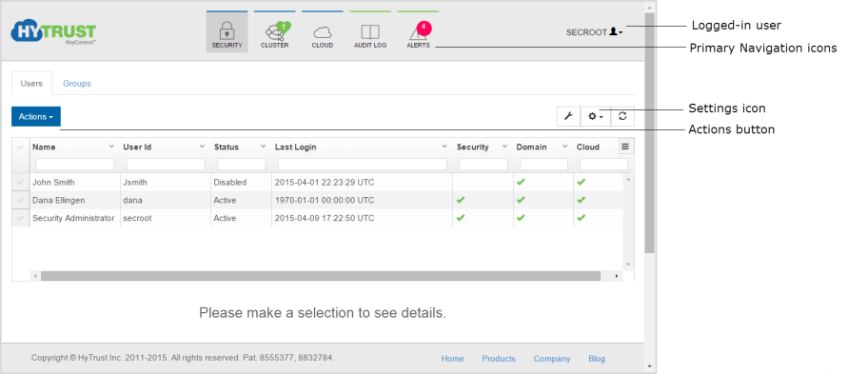
Task: Click the table's horizontal scrollbar
Action: pos(321,276)
